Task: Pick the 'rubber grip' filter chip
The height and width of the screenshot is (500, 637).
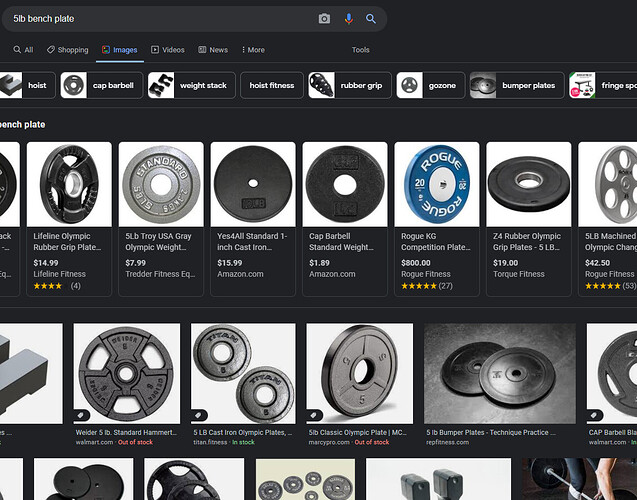Action: [x=350, y=85]
